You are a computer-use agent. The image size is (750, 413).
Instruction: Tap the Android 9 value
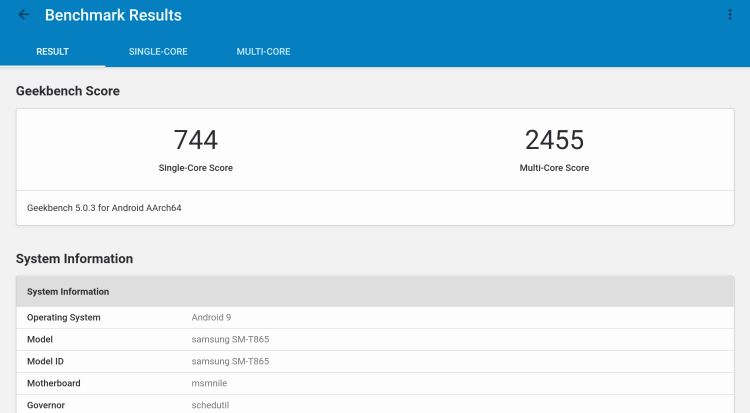212,318
